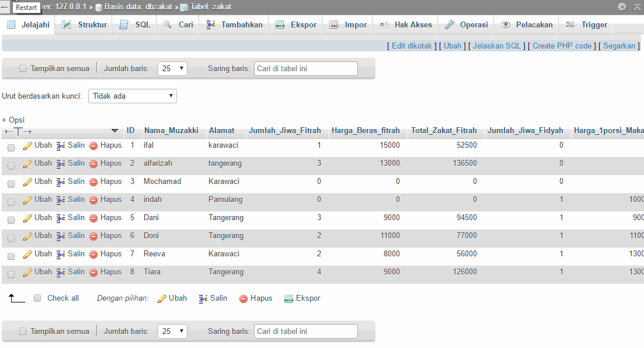
Task: Edit the row for Muzakki 'ifal' using pencil icon
Action: 27,145
